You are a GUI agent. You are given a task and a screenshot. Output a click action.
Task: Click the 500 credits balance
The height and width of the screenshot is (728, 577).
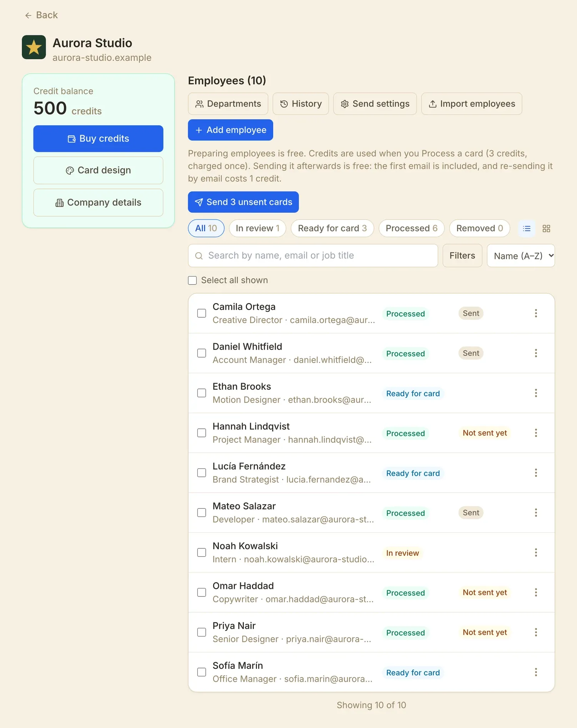[x=68, y=108]
